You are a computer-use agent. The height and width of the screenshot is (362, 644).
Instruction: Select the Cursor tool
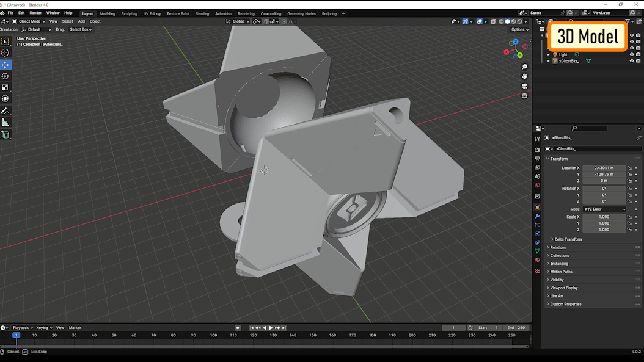(5, 52)
